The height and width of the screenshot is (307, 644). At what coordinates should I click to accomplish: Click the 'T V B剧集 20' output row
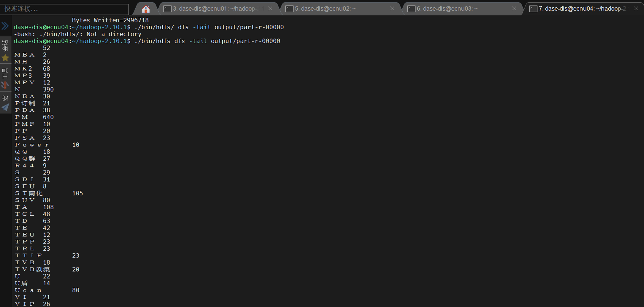click(47, 269)
